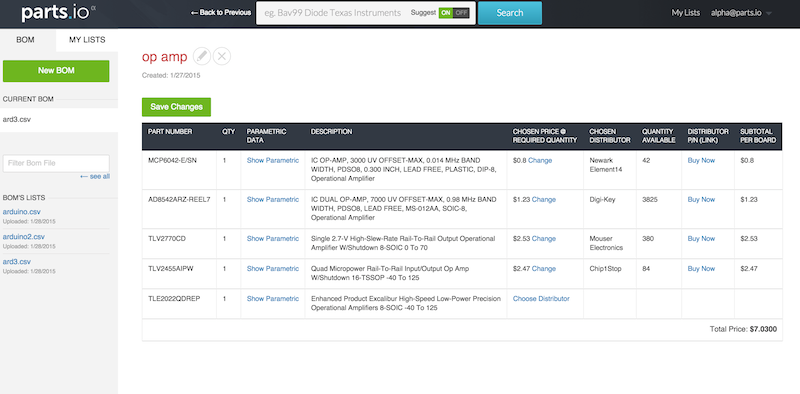
Task: Open arduino2.csv from BOM's lists
Action: click(23, 237)
